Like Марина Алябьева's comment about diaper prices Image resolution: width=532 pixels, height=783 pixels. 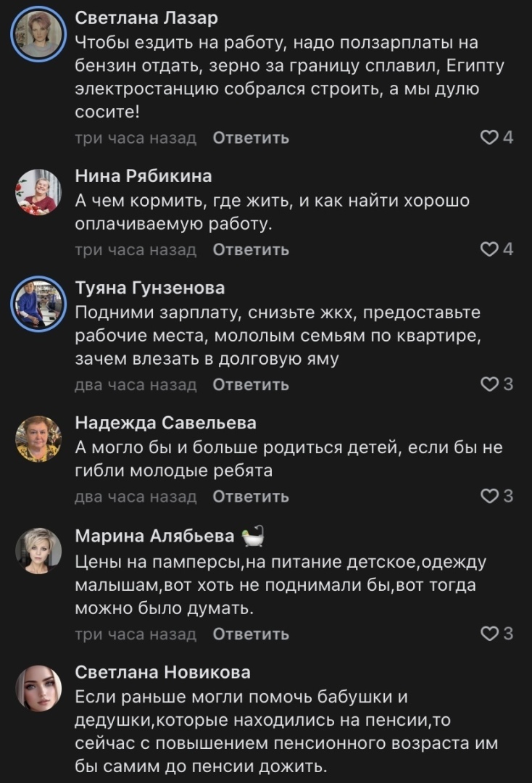491,634
